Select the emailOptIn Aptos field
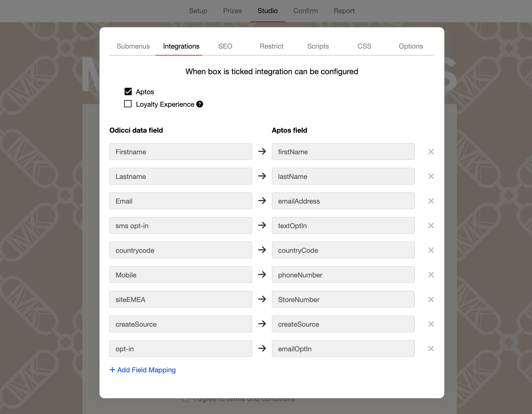The height and width of the screenshot is (414, 532). click(343, 349)
